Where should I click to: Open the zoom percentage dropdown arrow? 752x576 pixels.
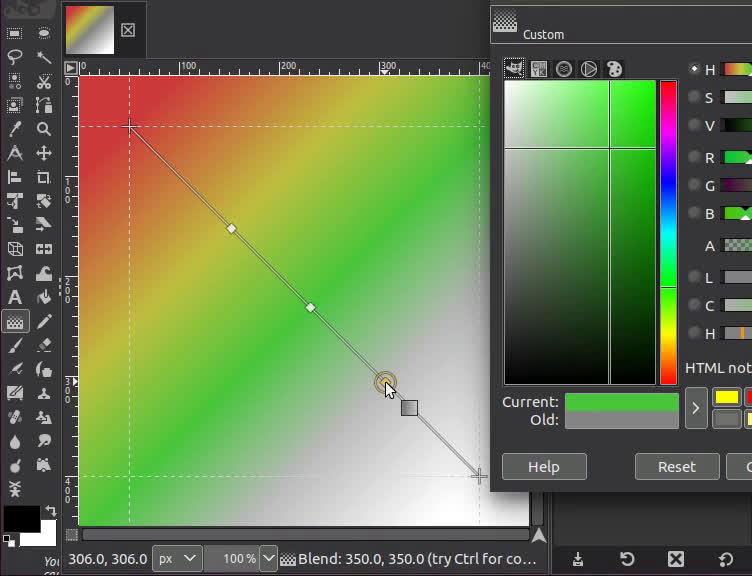pyautogui.click(x=269, y=558)
